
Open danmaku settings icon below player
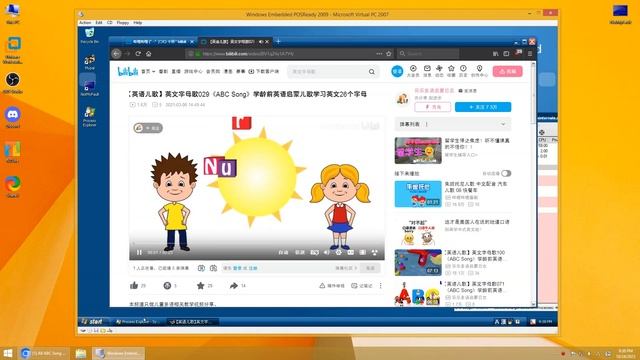[213, 268]
